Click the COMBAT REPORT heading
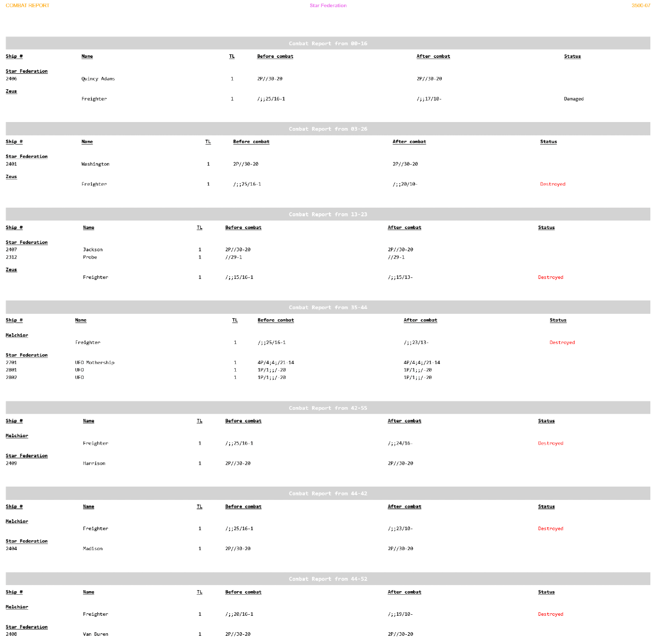The image size is (656, 644). [x=28, y=6]
